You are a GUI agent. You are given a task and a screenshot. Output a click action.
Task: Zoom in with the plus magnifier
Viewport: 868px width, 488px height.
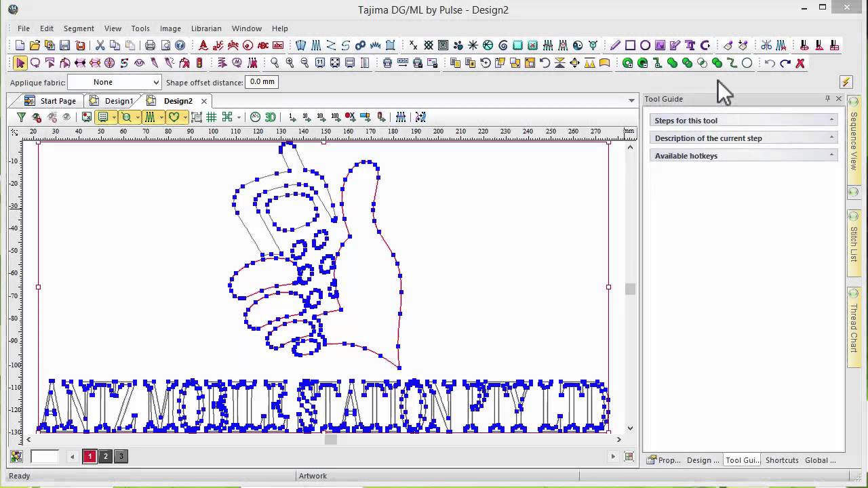click(290, 63)
